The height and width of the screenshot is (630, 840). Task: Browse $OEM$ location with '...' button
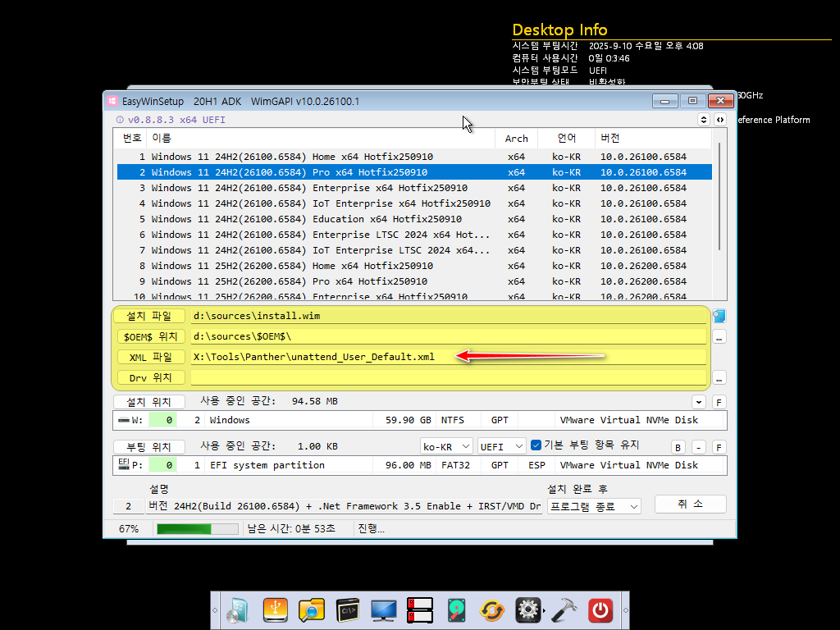click(719, 337)
